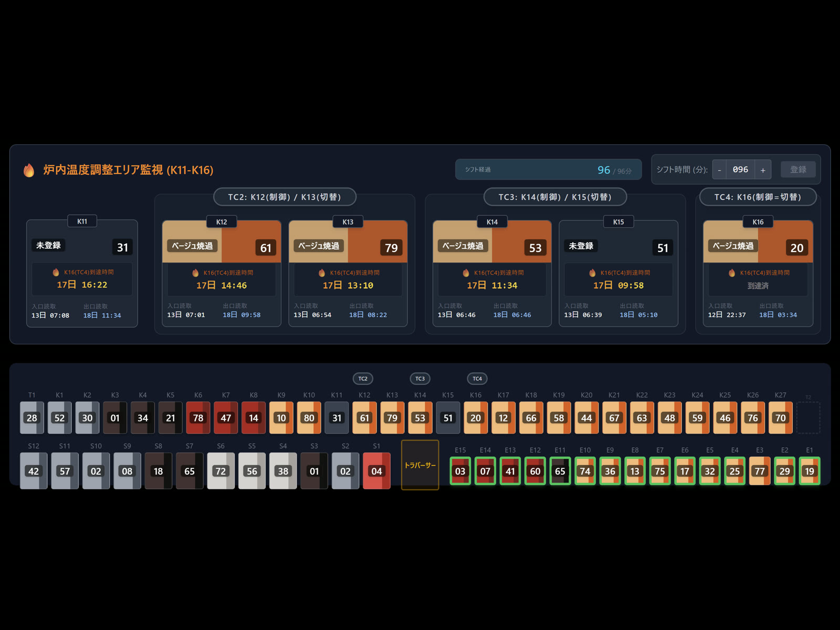
Task: Click the 登録 register button
Action: (798, 170)
